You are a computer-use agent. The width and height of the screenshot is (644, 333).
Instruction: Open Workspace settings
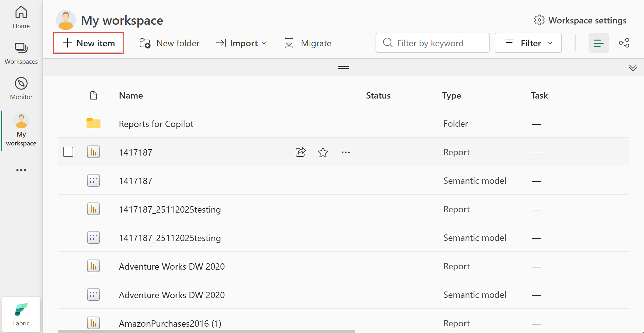pyautogui.click(x=580, y=20)
